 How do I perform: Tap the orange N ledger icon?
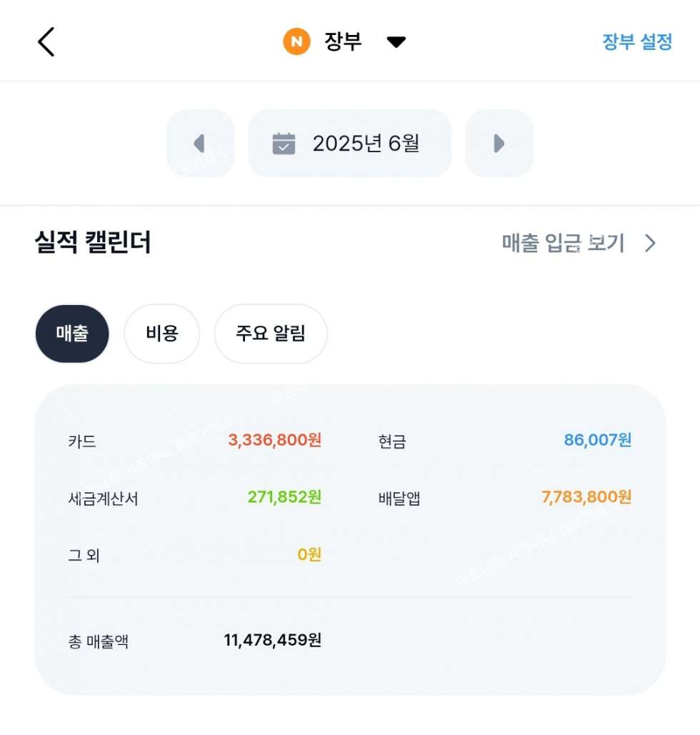point(296,42)
